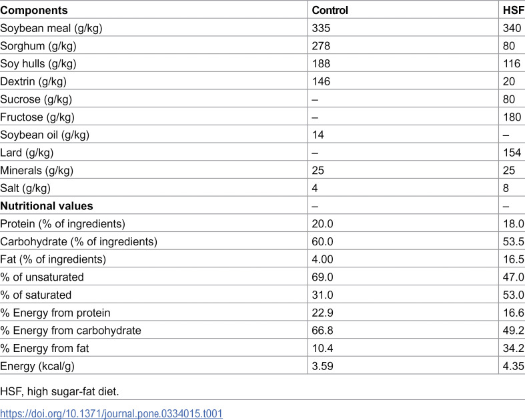Select the Soy hulls (g/kg) label
Image resolution: width=525 pixels, height=420 pixels.
(38, 63)
